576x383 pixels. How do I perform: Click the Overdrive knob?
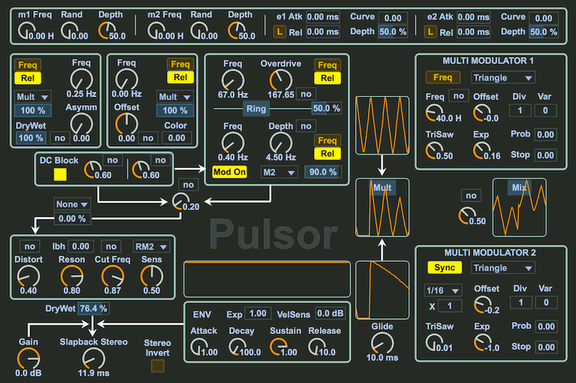[x=281, y=80]
